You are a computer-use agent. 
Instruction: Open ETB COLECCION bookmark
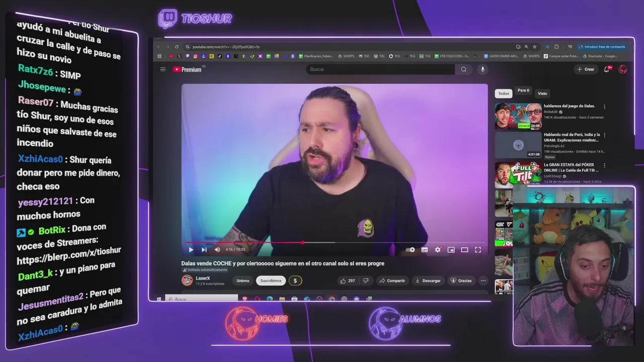(451, 56)
